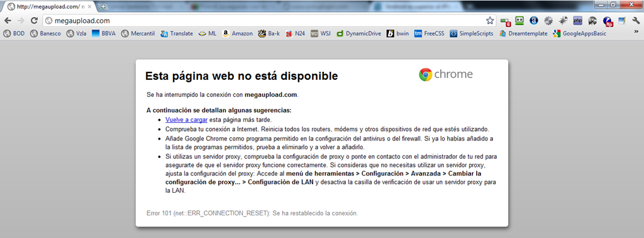The image size is (644, 238).
Task: Select the megaupload.com browser tab
Action: click(49, 6)
